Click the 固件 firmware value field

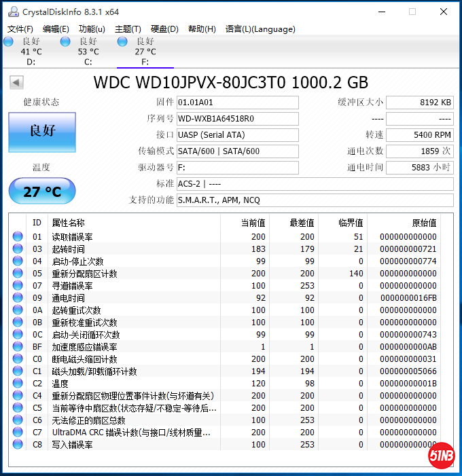click(x=237, y=103)
